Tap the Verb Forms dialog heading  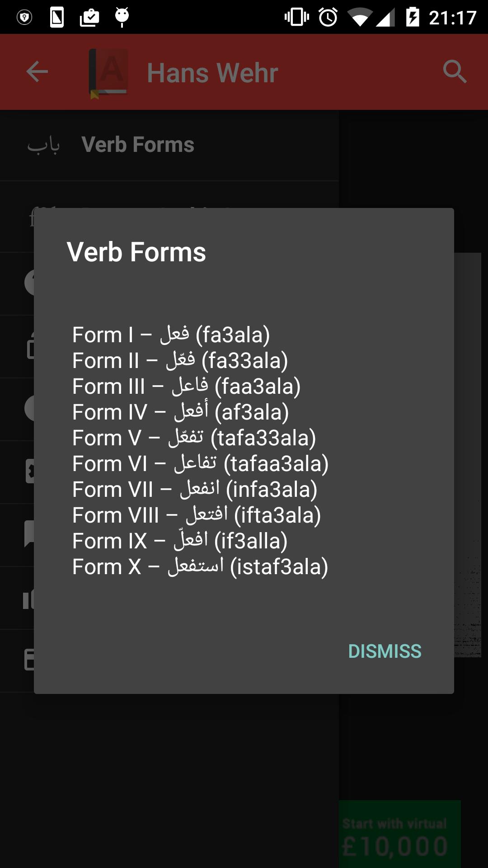point(136,252)
